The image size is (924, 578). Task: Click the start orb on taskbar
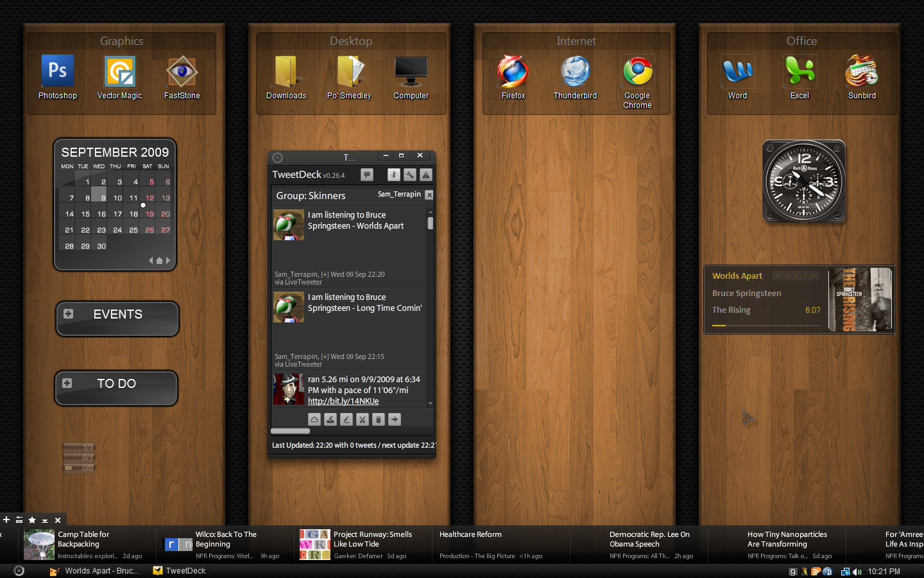click(x=19, y=570)
